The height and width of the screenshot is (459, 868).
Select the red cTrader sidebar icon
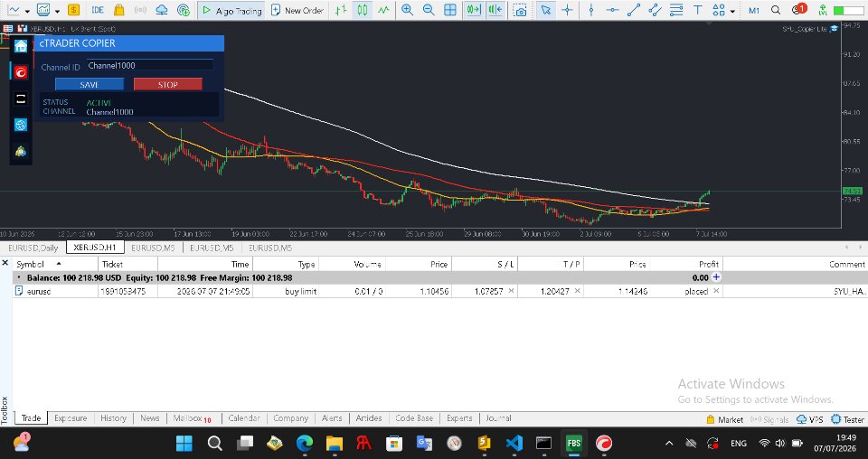pyautogui.click(x=21, y=72)
